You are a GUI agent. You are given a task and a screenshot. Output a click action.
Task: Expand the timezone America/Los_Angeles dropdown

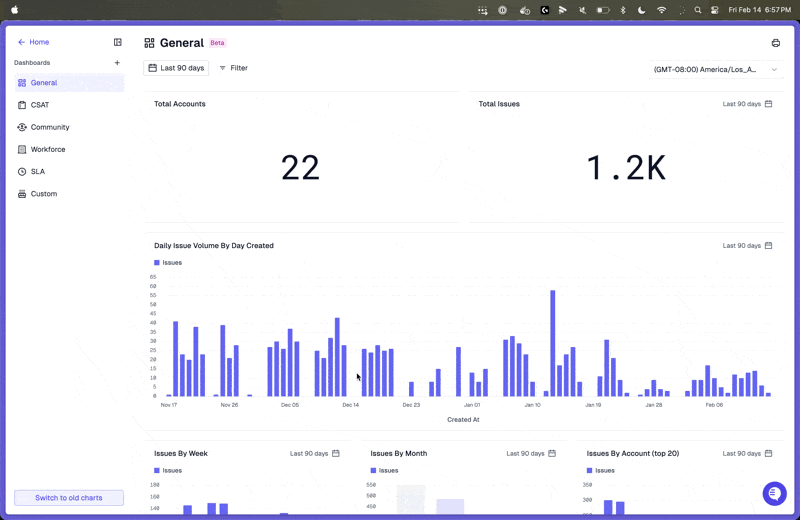point(715,69)
